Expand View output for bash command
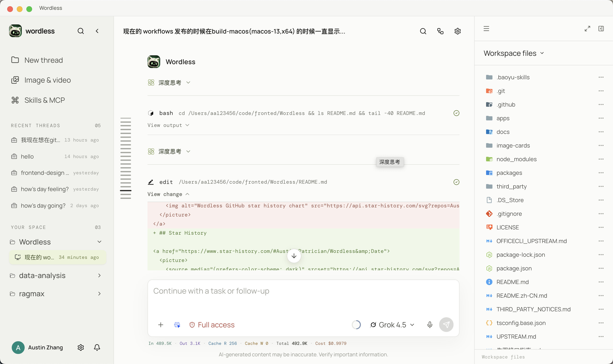The height and width of the screenshot is (364, 613). point(168,125)
